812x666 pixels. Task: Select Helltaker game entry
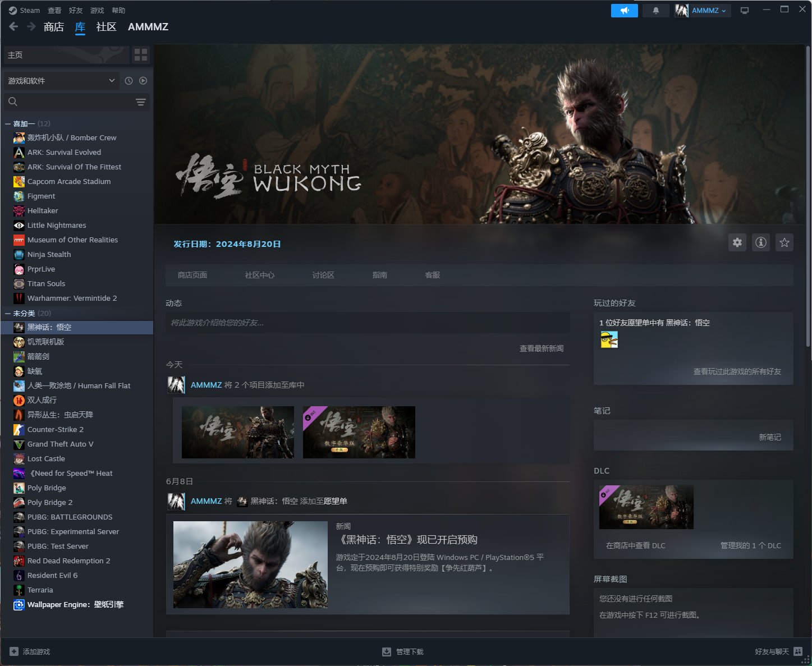pyautogui.click(x=77, y=210)
